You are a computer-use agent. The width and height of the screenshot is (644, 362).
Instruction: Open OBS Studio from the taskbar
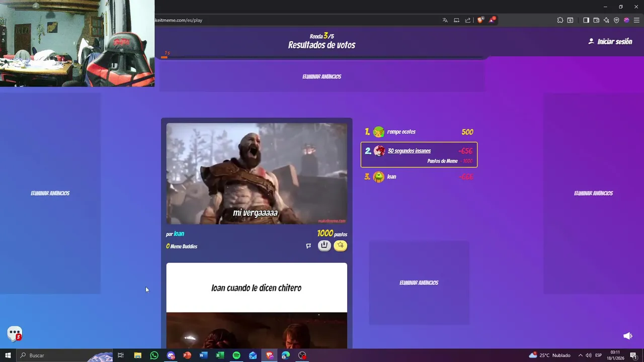pos(302,355)
